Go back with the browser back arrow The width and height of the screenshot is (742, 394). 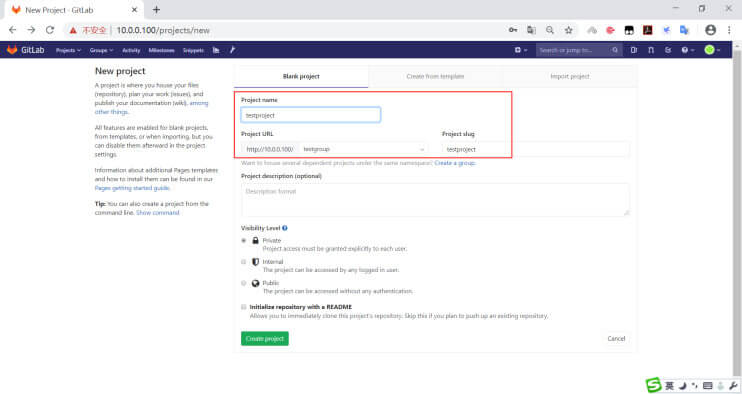point(13,30)
